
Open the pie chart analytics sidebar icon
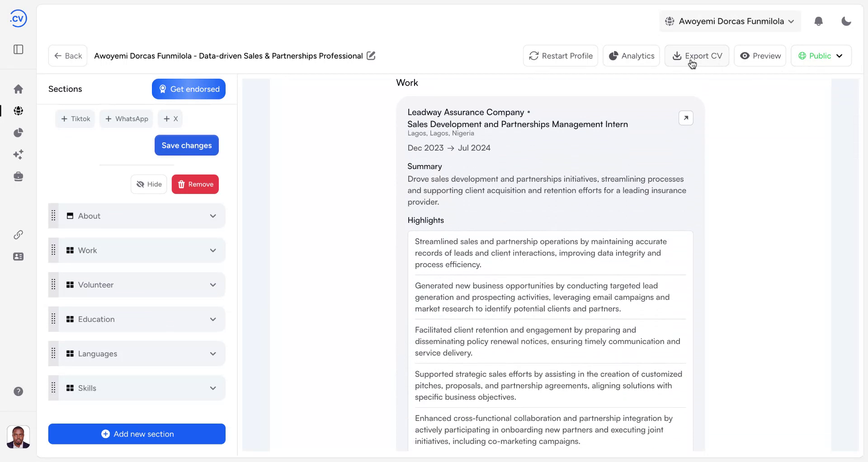18,132
